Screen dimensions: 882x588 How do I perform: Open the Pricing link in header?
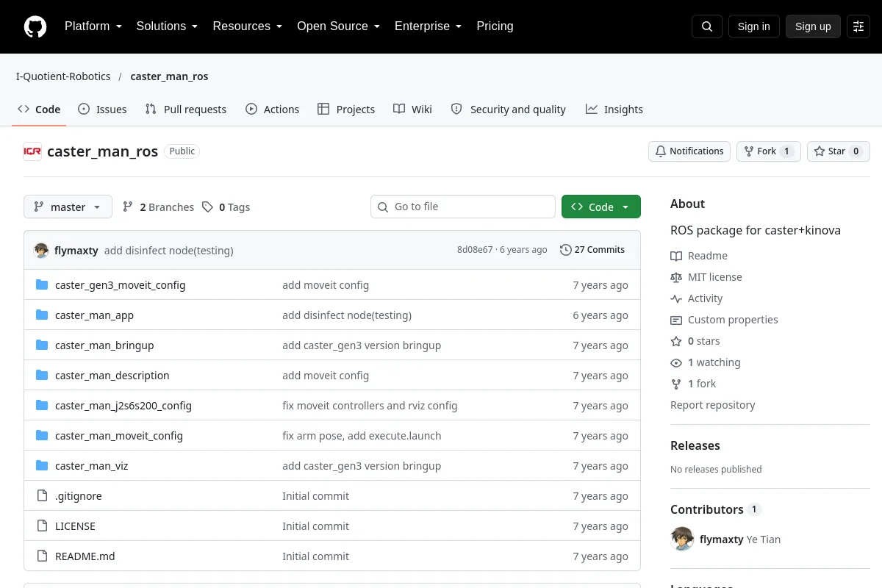coord(495,26)
